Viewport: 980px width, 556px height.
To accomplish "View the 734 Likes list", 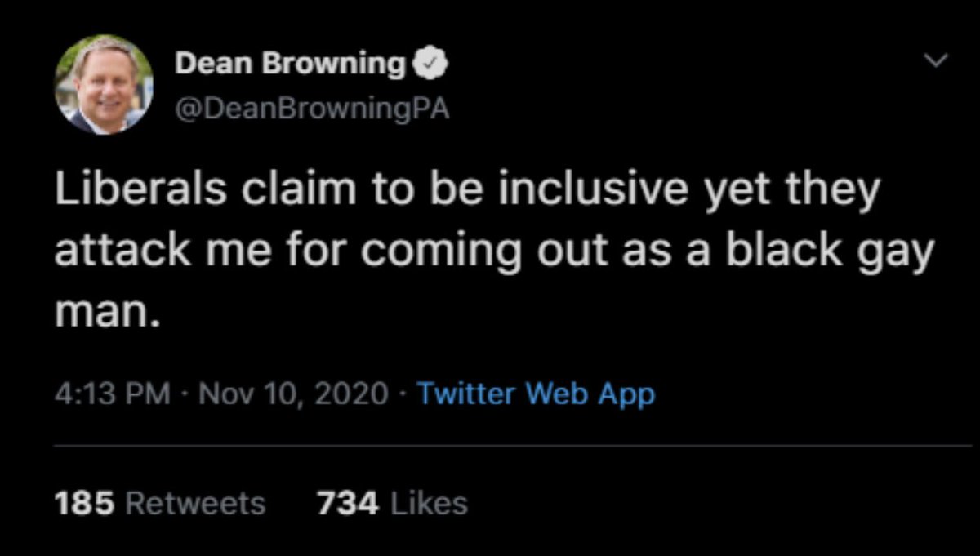I will [x=392, y=503].
